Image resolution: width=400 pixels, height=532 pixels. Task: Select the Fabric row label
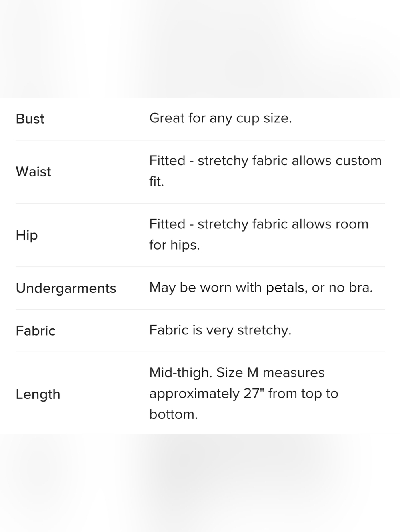pyautogui.click(x=36, y=331)
